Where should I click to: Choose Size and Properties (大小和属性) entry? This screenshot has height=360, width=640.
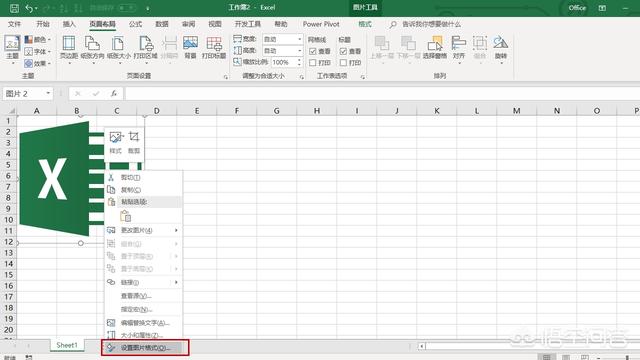pyautogui.click(x=143, y=335)
